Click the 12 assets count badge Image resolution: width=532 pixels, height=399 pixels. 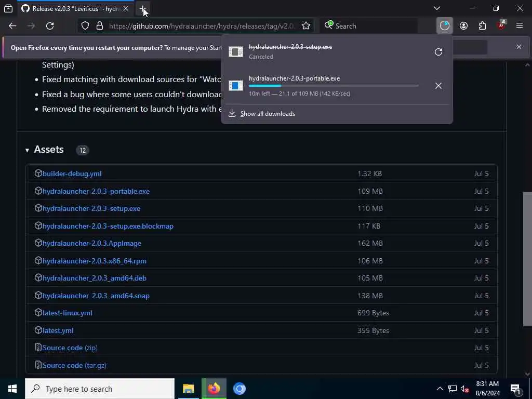pyautogui.click(x=83, y=150)
